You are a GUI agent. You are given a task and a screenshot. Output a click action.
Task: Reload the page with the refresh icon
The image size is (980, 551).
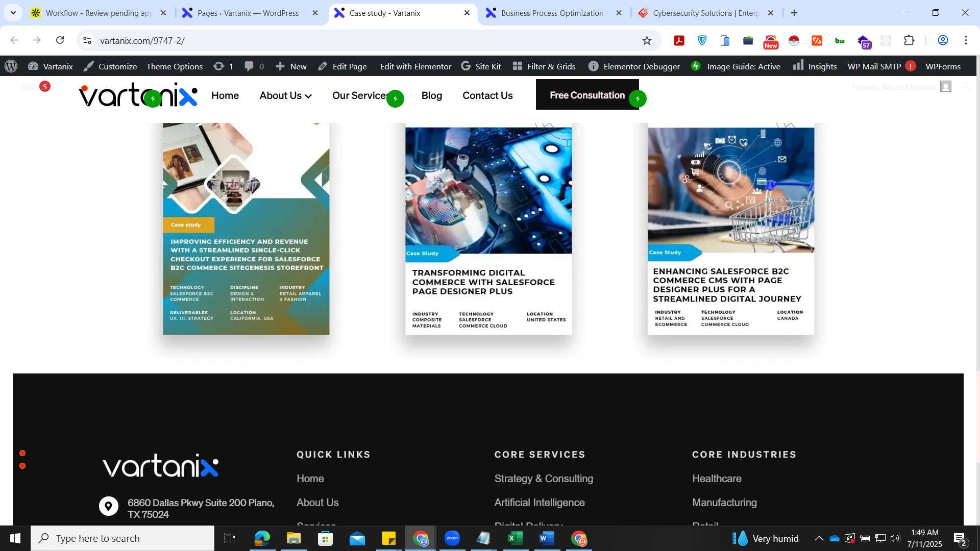point(60,40)
